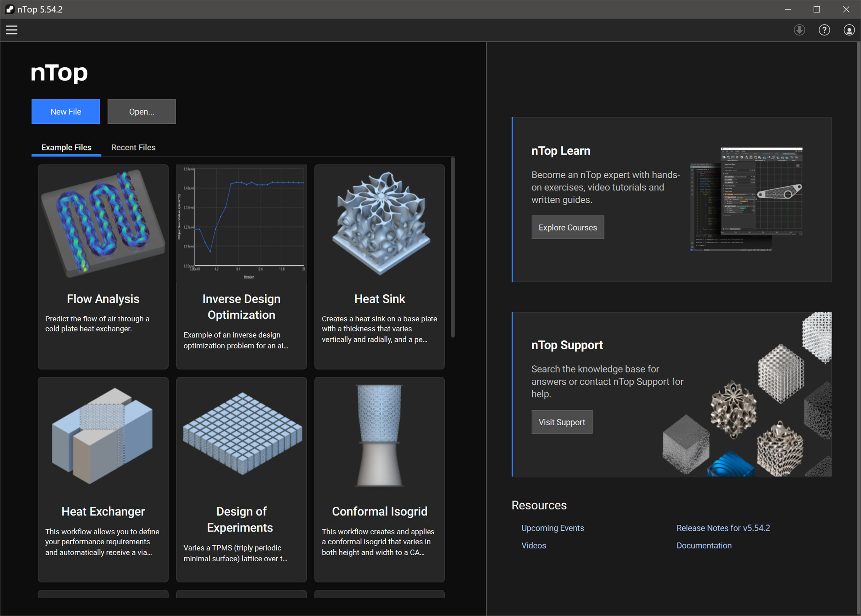The height and width of the screenshot is (616, 861).
Task: Open the Upcoming Events link
Action: [552, 528]
